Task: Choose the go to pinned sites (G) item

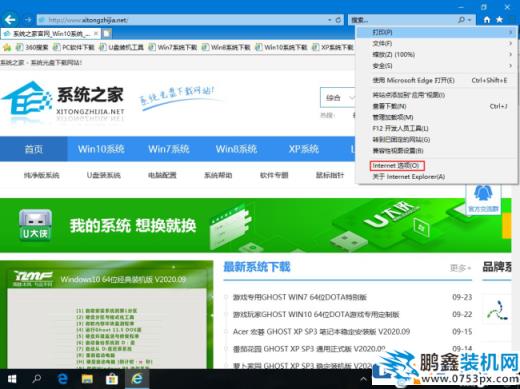Action: (x=437, y=140)
